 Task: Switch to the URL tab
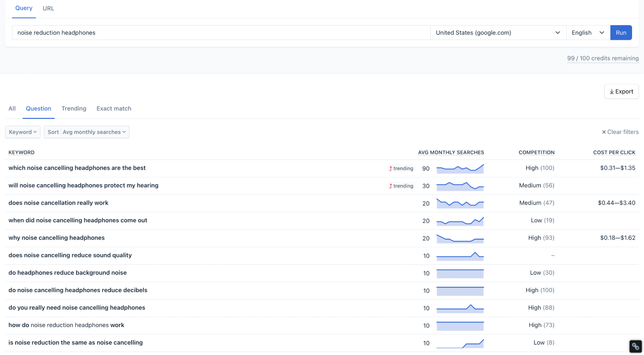click(x=48, y=8)
